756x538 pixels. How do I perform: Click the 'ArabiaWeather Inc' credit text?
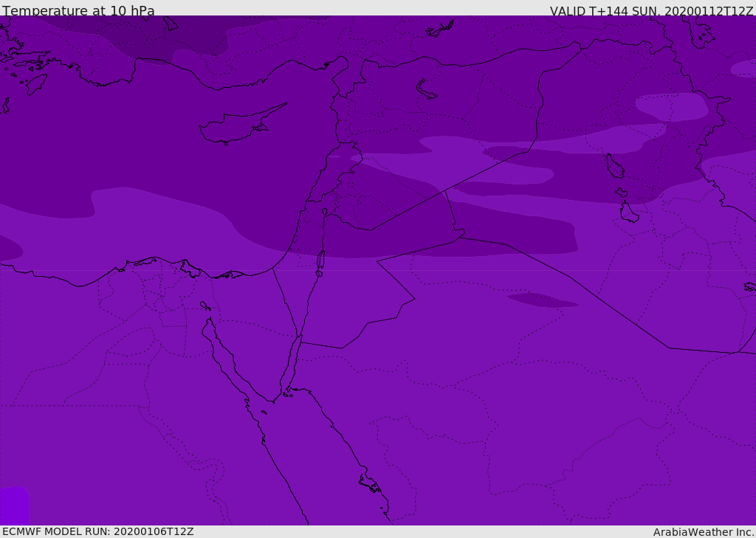(x=703, y=532)
